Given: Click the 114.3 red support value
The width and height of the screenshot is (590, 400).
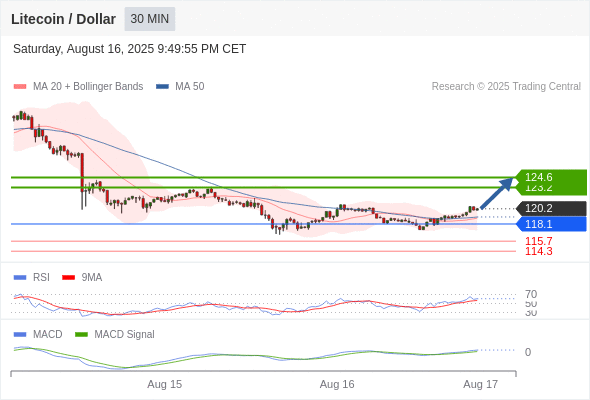Looking at the screenshot, I should point(539,251).
